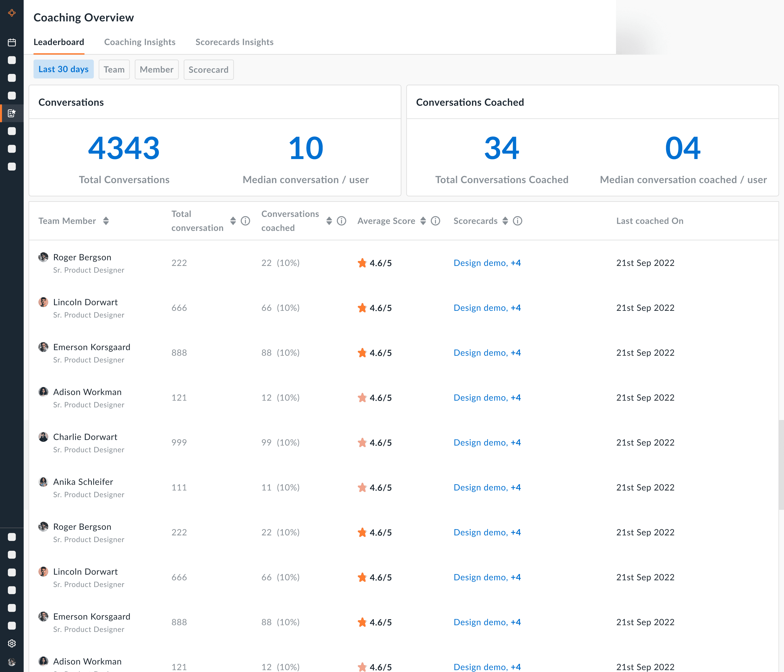Sort by Average Score arrows

tap(423, 221)
